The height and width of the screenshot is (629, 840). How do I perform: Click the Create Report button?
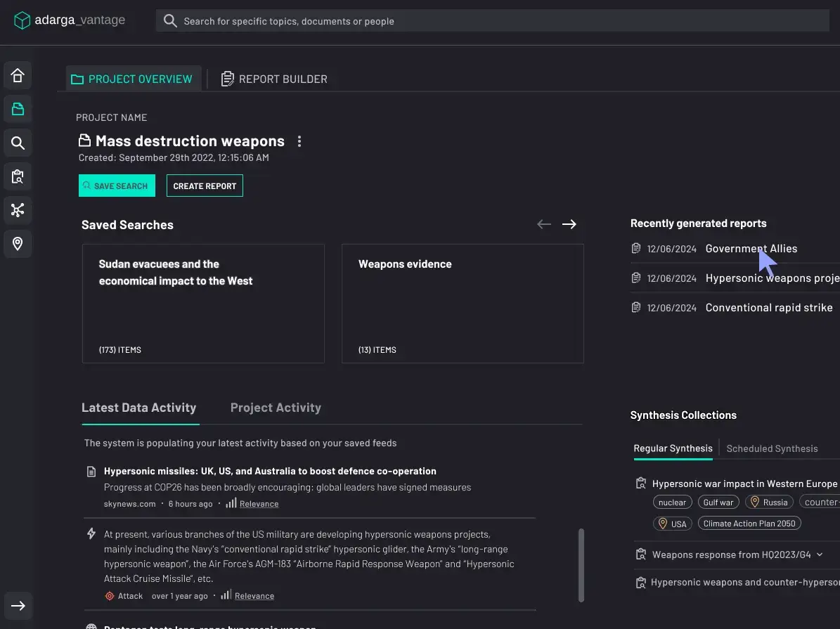pyautogui.click(x=205, y=186)
